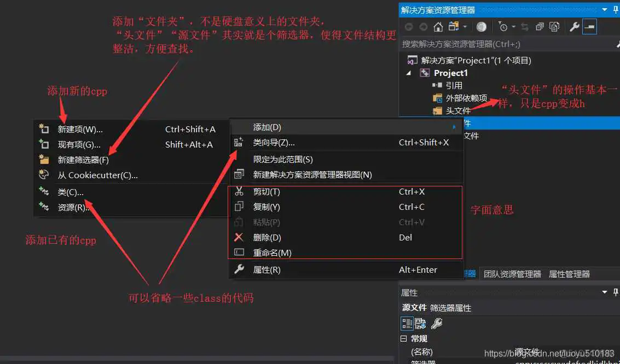This screenshot has width=620, height=364.
Task: Click the Back navigation arrow in Solution Explorer
Action: [x=408, y=26]
